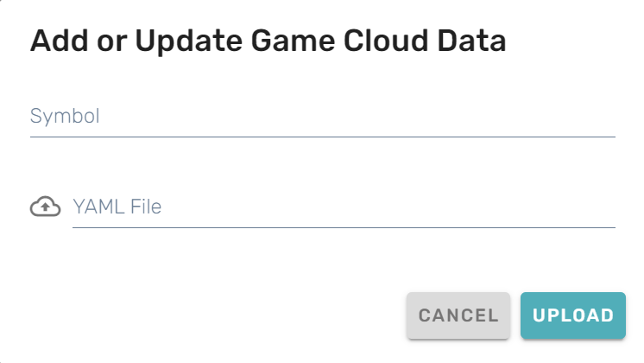Select the cloud icon left of YAML field

(x=45, y=207)
